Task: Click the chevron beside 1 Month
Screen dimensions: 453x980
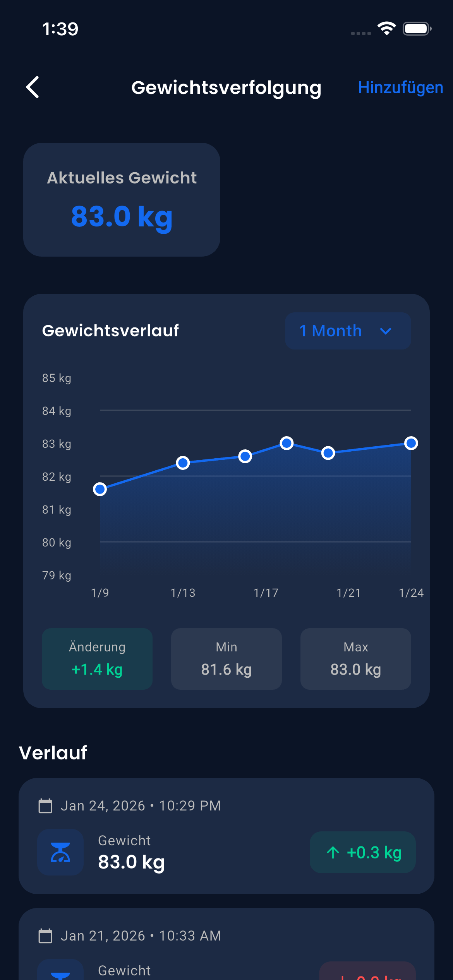Action: (x=386, y=332)
